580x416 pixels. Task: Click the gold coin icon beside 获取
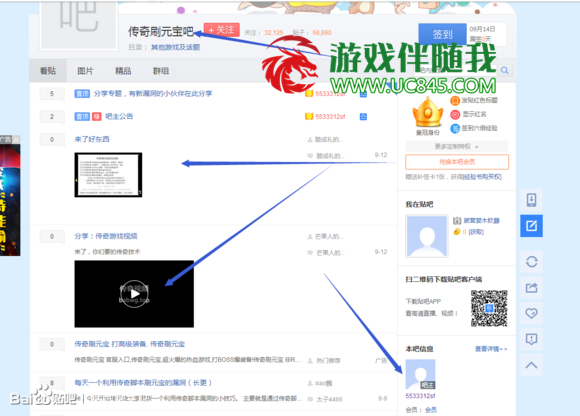click(x=457, y=232)
